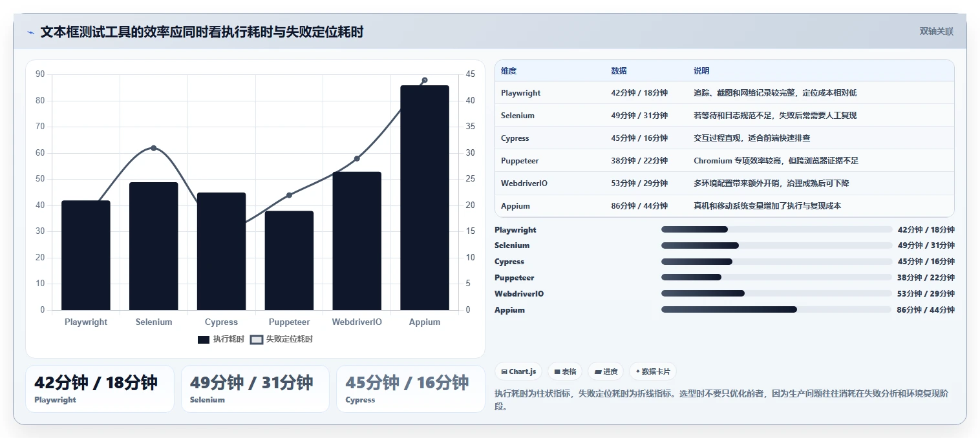The image size is (980, 438).
Task: Select the 表格 chip
Action: [x=565, y=371]
